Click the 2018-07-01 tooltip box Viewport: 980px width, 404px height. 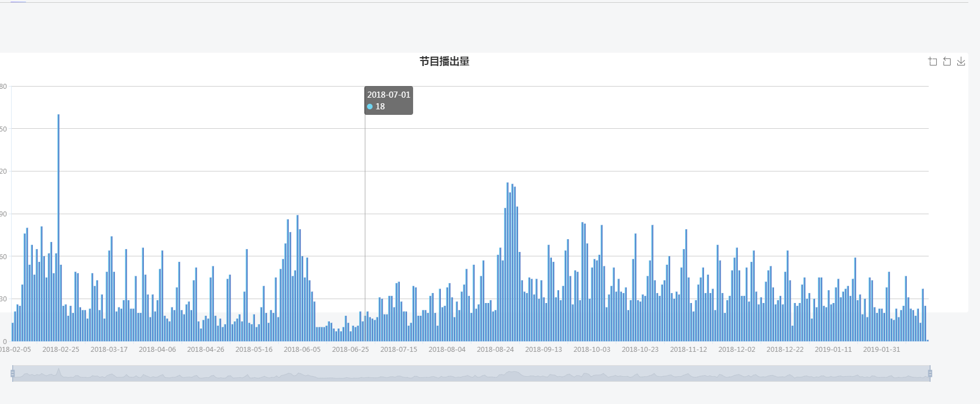pyautogui.click(x=389, y=100)
